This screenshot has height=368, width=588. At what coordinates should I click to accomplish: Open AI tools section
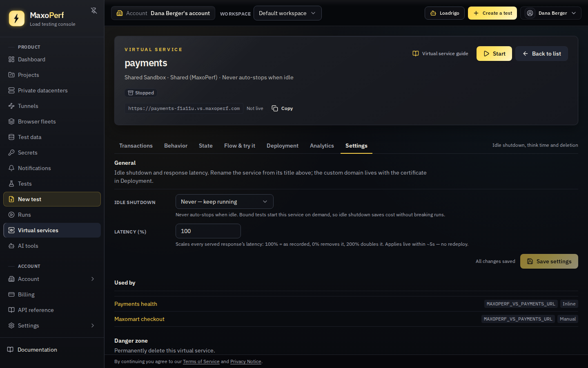[52, 246]
